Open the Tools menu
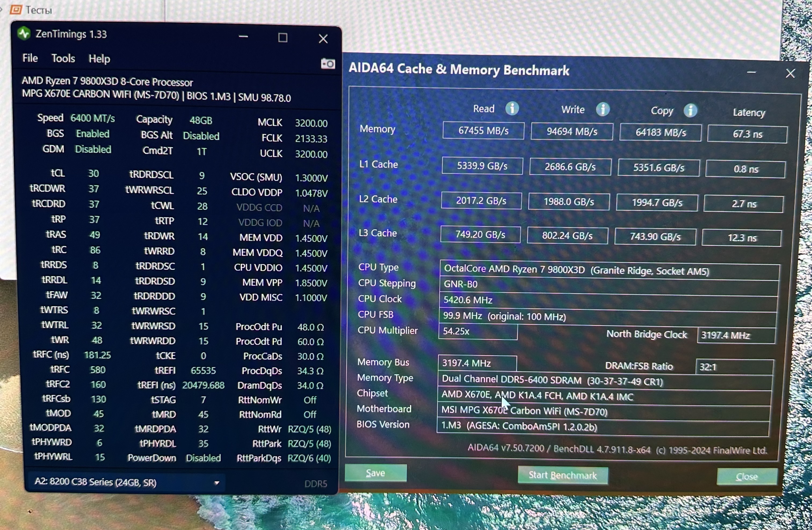 63,59
